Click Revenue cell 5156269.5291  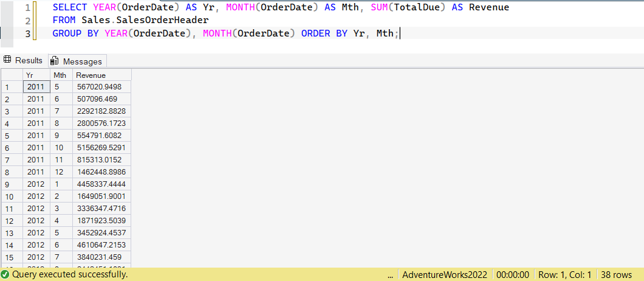click(x=102, y=147)
